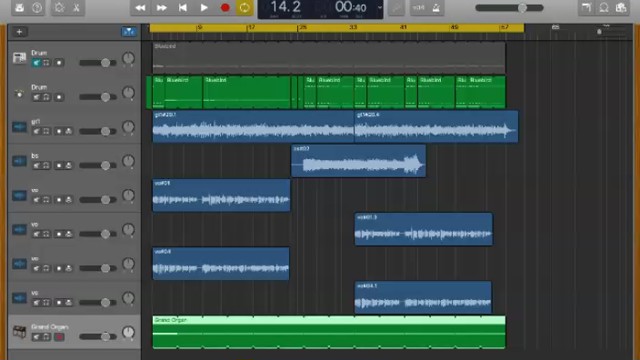Viewport: 640px width, 360px height.
Task: Click the 14.2 bar position in the LCD
Action: coord(286,7)
